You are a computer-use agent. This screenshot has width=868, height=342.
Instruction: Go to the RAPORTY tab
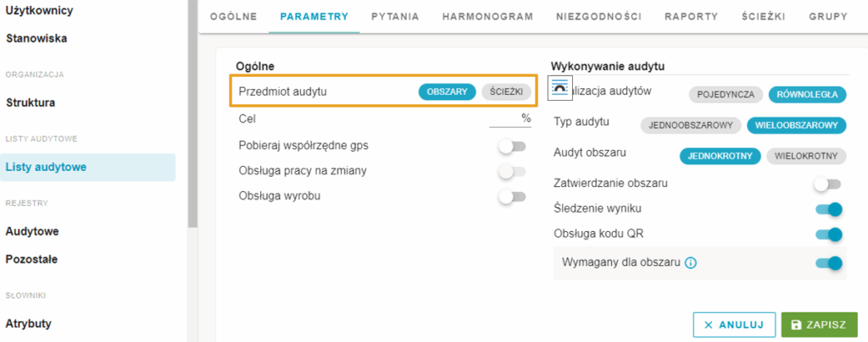(x=692, y=17)
